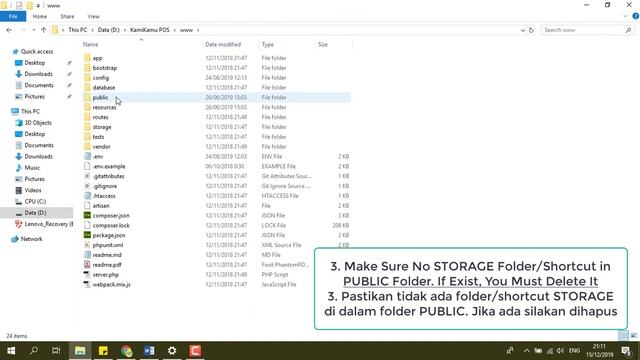Screen dimensions: 640x360
Task: Open CPU (C:) drive in navigation pane
Action: pos(35,201)
